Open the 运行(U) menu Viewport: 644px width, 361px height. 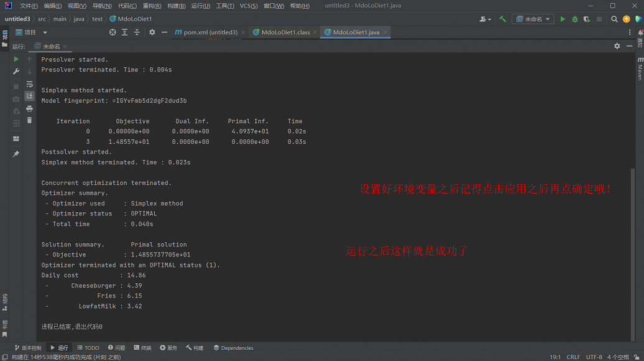point(200,6)
